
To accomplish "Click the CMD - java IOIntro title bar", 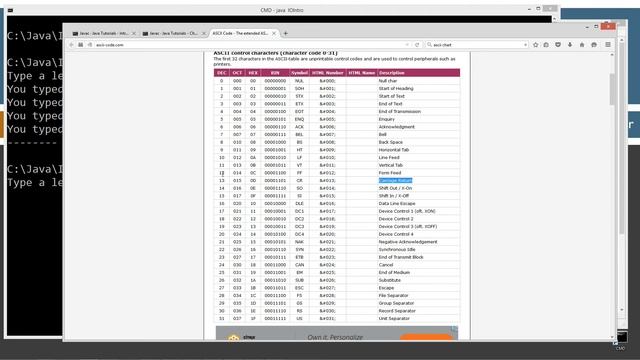I will 282,10.
